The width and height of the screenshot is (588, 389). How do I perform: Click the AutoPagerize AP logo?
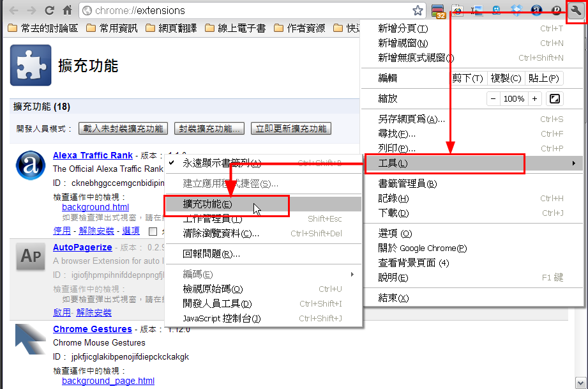[31, 256]
